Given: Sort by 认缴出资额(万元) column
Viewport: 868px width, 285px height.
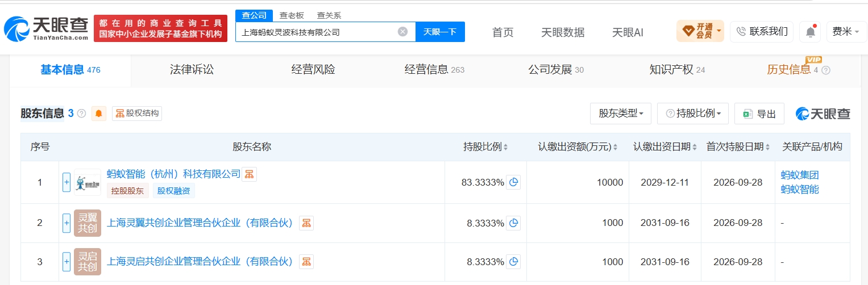Looking at the screenshot, I should pos(615,147).
